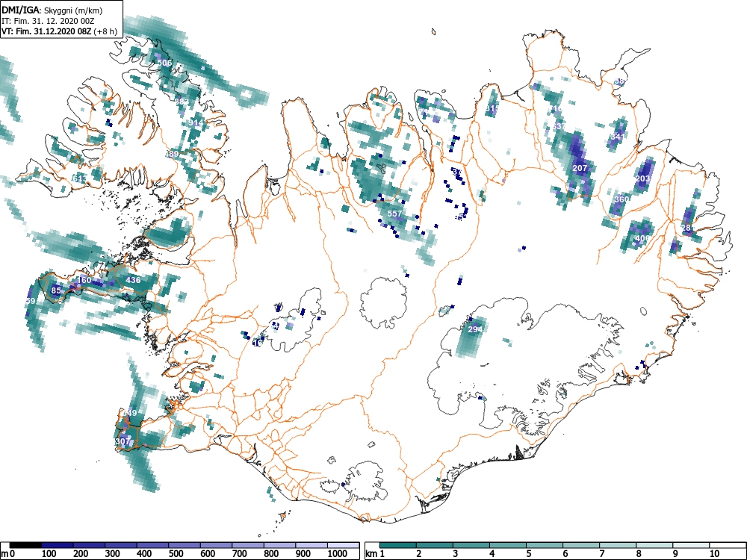Click the visibility value 203 on the map
This screenshot has width=747, height=560.
[x=642, y=178]
